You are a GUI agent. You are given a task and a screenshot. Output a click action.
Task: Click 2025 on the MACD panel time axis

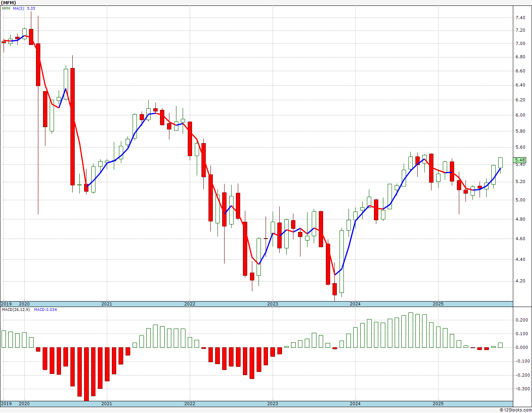(438, 404)
